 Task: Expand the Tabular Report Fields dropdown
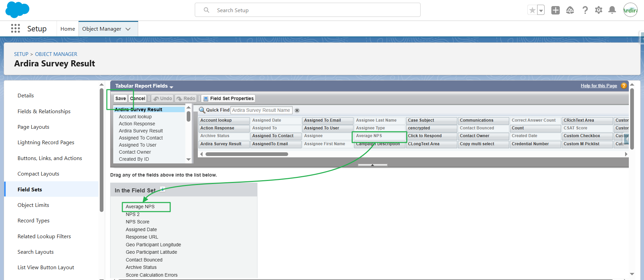171,87
